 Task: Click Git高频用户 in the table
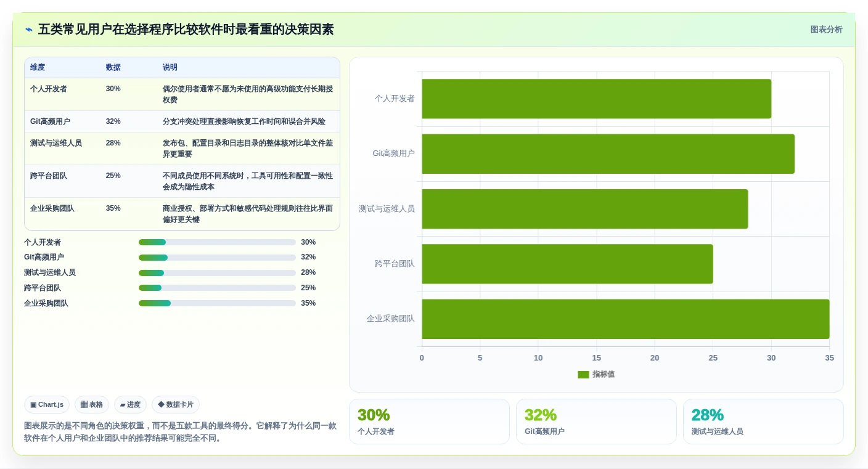49,121
